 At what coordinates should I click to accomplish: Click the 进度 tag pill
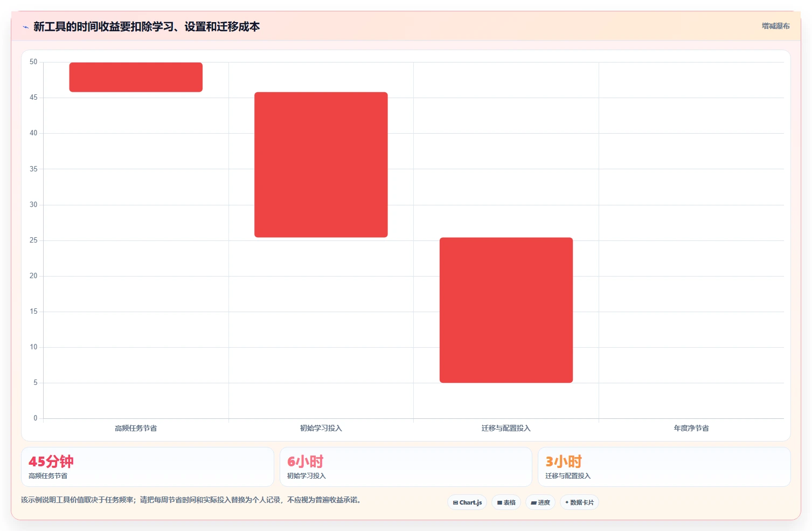540,502
